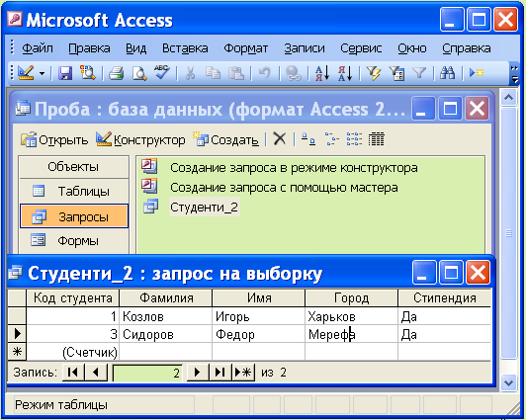This screenshot has height=420, width=526.
Task: Click the main window scrollbar down arrow
Action: pyautogui.click(x=508, y=382)
